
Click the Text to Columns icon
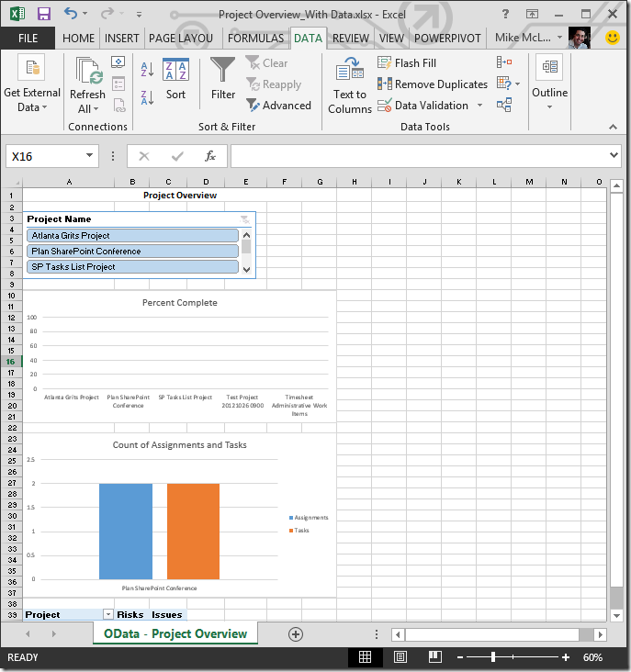(350, 85)
